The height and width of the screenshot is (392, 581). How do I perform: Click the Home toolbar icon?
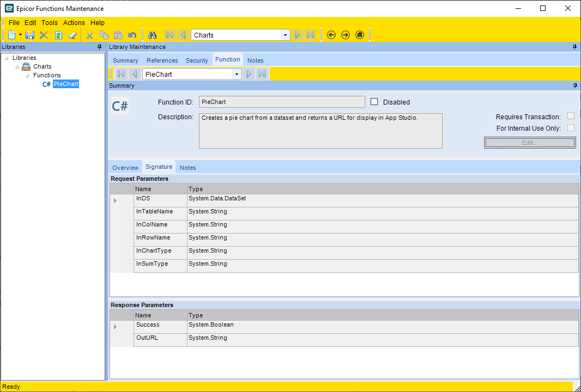coord(359,35)
